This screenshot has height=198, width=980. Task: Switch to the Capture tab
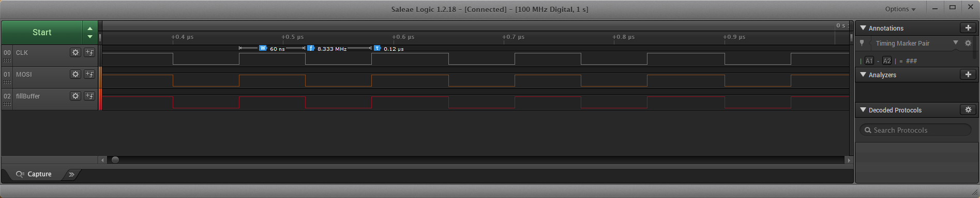tap(34, 174)
